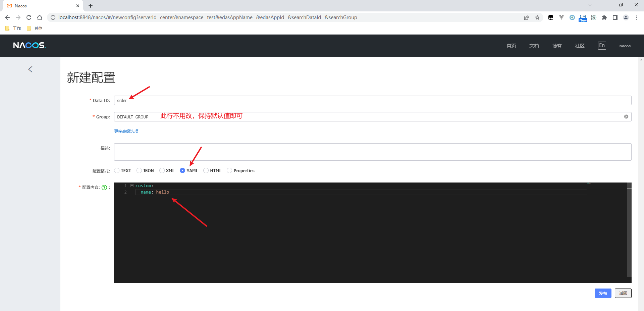
Task: Open the Vue devtools extension icon
Action: [x=561, y=17]
